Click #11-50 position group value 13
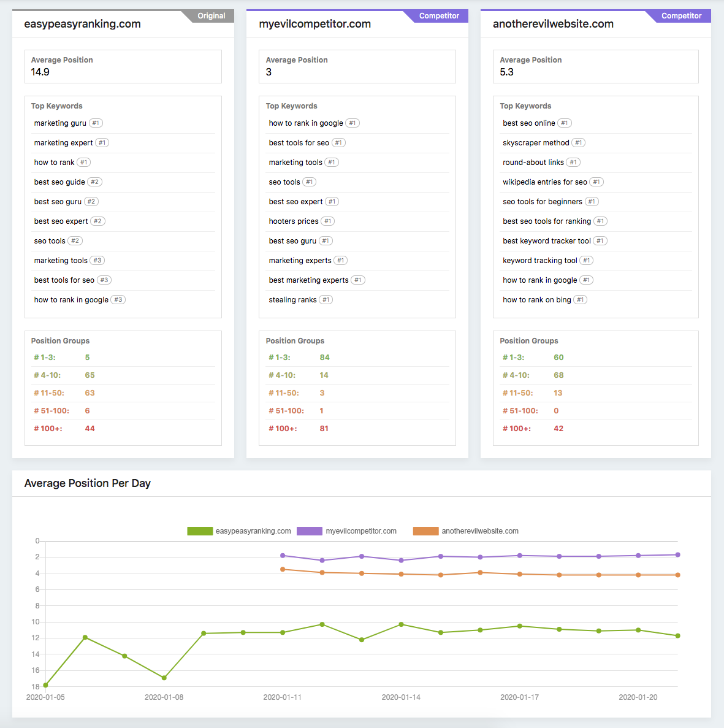 coord(558,393)
